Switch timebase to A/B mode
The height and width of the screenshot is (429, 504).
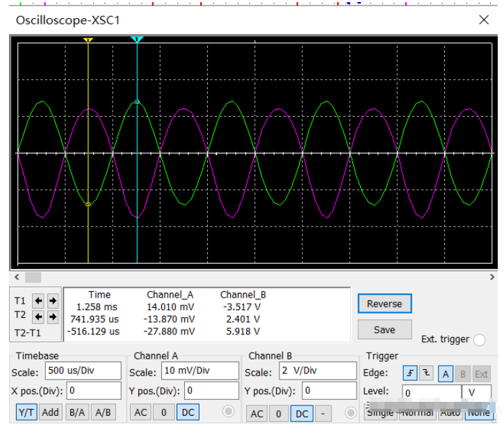(x=103, y=412)
